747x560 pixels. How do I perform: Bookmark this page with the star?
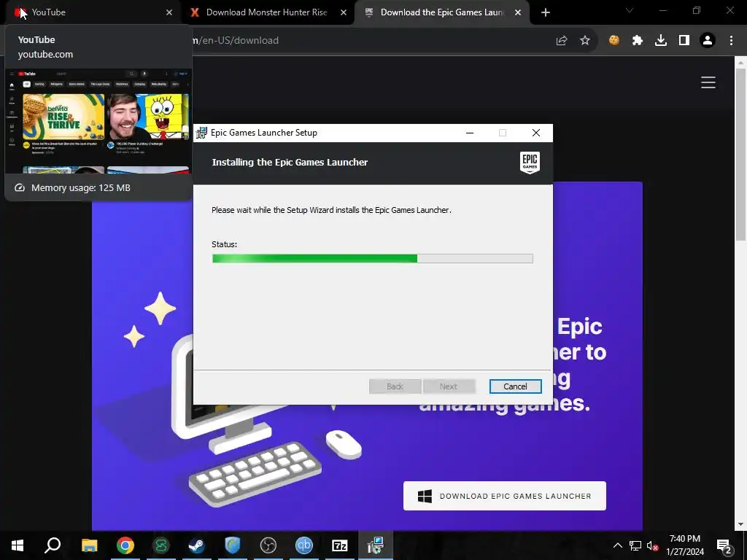point(585,41)
